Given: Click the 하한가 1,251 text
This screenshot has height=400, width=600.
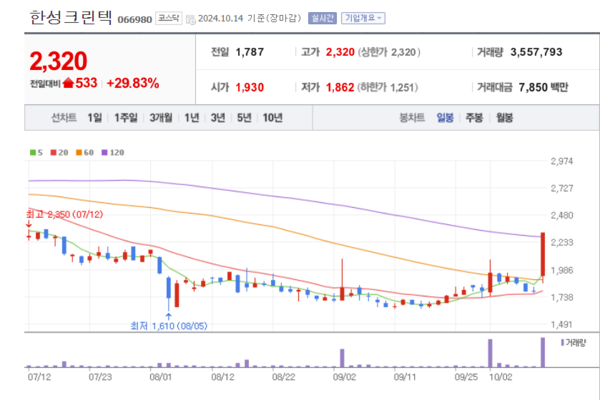Looking at the screenshot, I should [388, 87].
